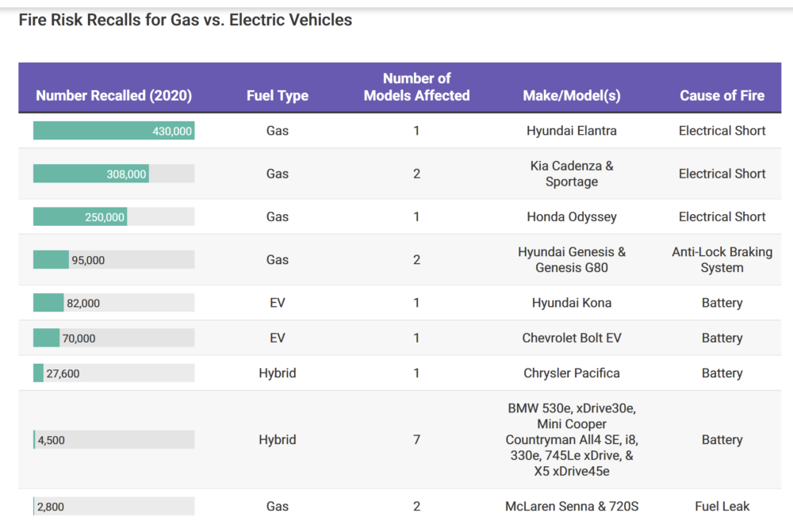Viewport: 793px width, 532px height.
Task: Click the Fuel Leak cause cell
Action: (722, 506)
